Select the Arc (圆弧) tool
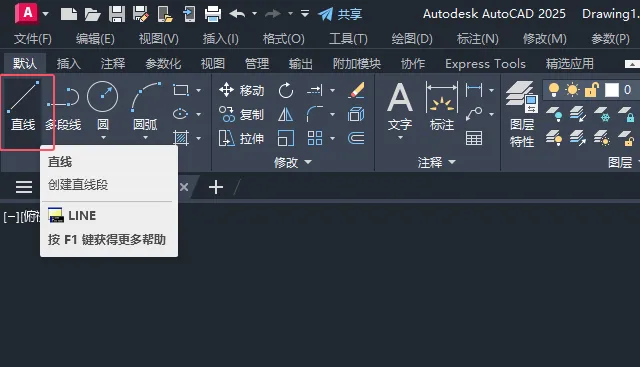Screen dimensions: 640x367 (x=145, y=107)
